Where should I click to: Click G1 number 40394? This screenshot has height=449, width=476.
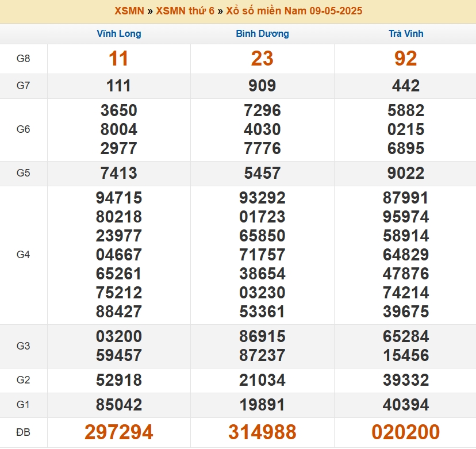pos(406,405)
